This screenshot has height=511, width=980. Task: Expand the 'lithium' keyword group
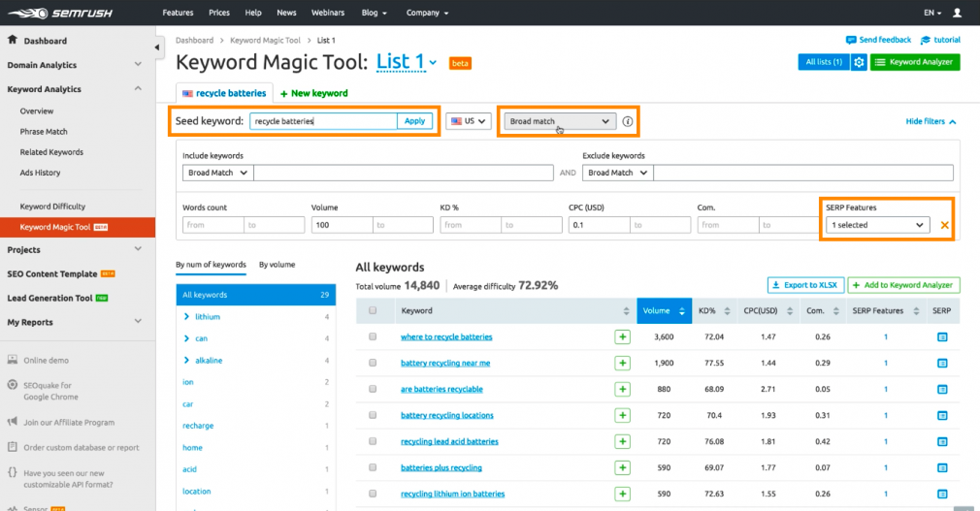pyautogui.click(x=187, y=317)
